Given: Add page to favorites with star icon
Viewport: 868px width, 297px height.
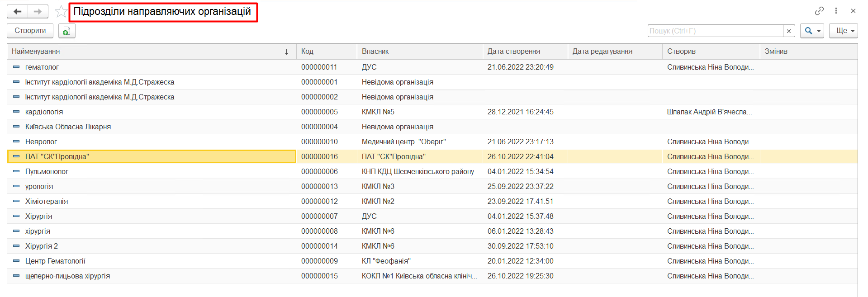Looking at the screenshot, I should tap(61, 12).
